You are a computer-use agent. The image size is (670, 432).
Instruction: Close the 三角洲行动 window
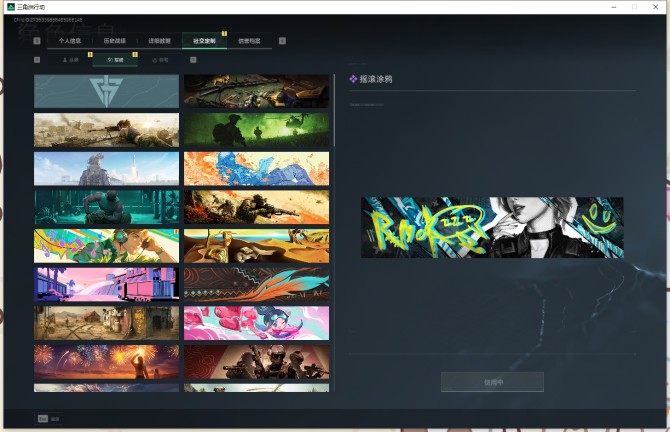coord(655,7)
